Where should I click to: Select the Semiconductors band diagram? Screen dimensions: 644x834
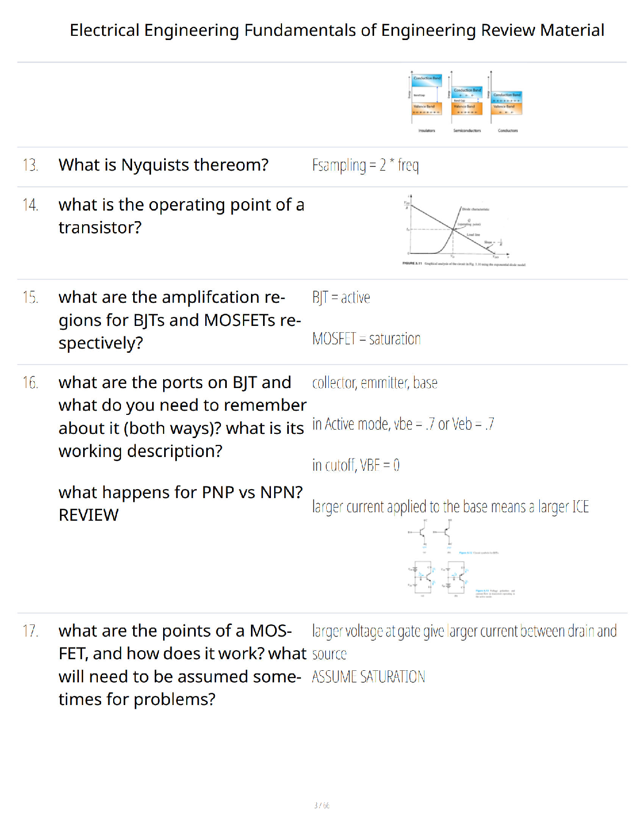[466, 103]
